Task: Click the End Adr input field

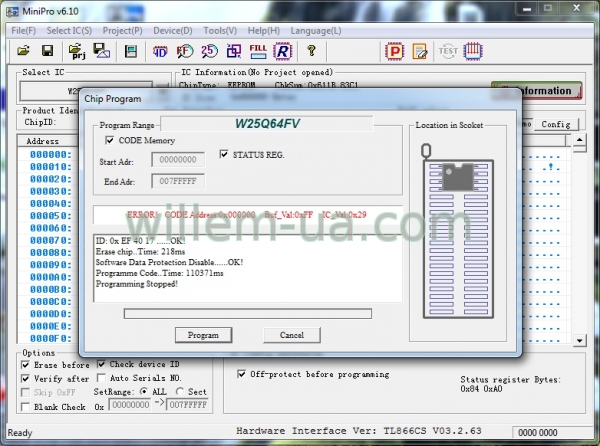Action: [178, 181]
